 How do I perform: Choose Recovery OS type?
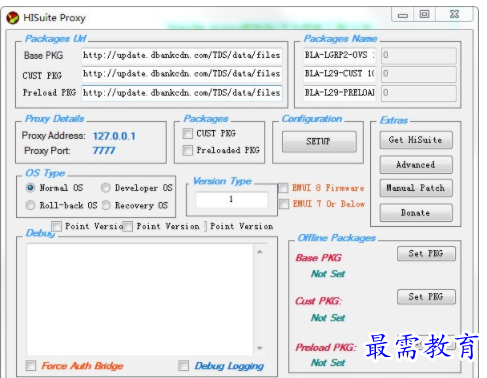pyautogui.click(x=106, y=205)
